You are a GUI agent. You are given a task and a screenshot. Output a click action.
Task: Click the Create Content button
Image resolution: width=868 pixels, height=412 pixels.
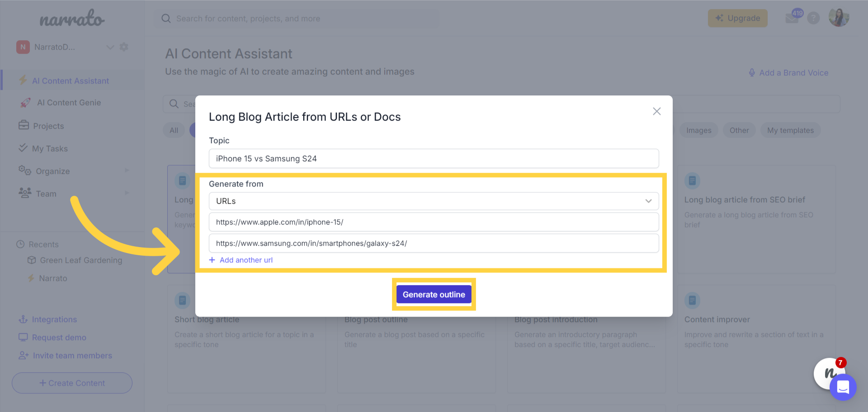pyautogui.click(x=72, y=383)
